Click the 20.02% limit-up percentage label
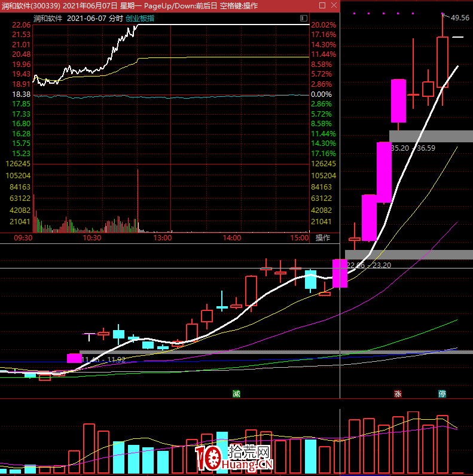Image resolution: width=473 pixels, height=476 pixels. (324, 25)
